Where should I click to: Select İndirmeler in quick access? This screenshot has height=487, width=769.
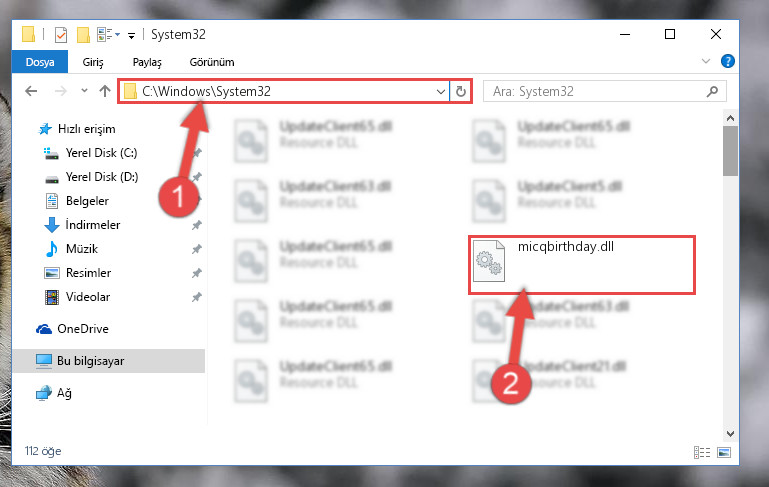(x=93, y=225)
